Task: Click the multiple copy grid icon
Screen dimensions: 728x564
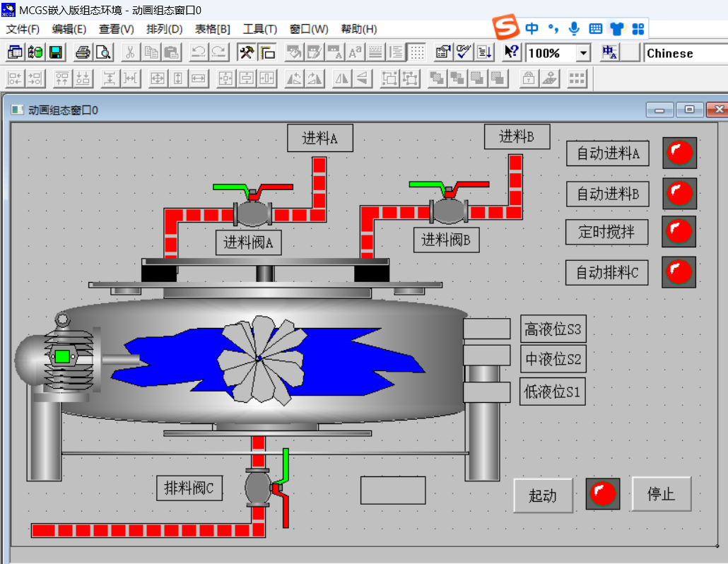Action: tap(576, 78)
